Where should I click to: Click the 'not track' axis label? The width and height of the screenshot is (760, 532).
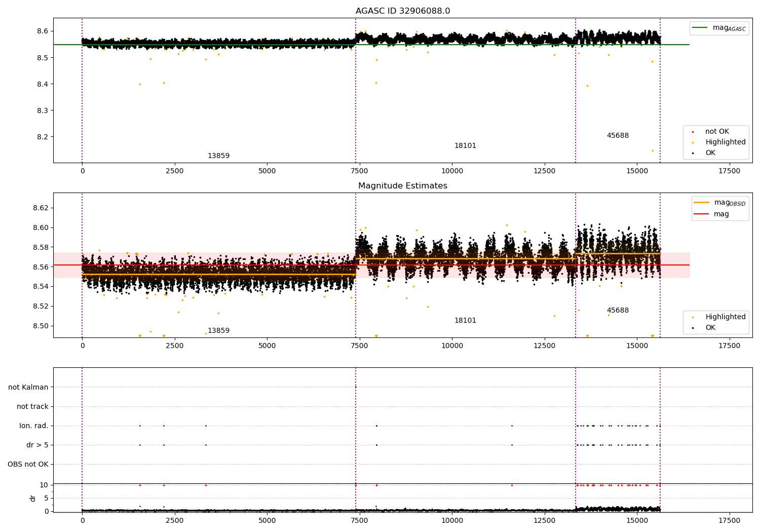(32, 407)
